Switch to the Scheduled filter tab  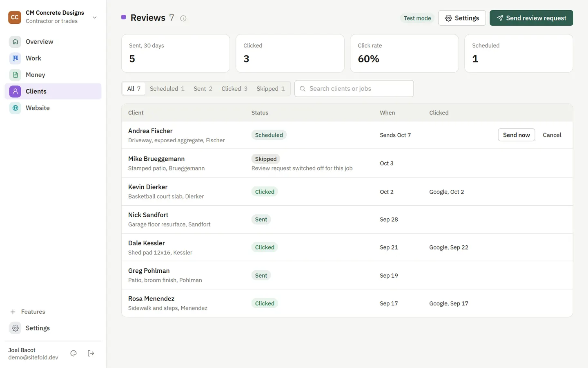[167, 89]
